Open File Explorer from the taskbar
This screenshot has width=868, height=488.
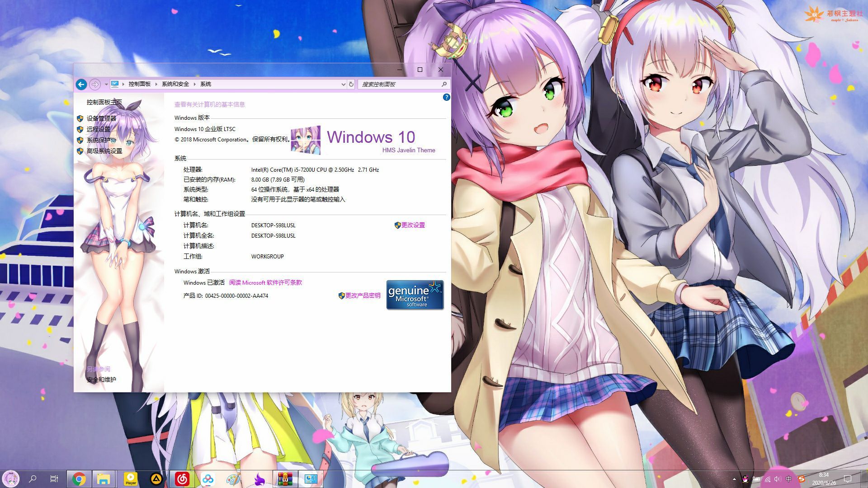pyautogui.click(x=104, y=479)
